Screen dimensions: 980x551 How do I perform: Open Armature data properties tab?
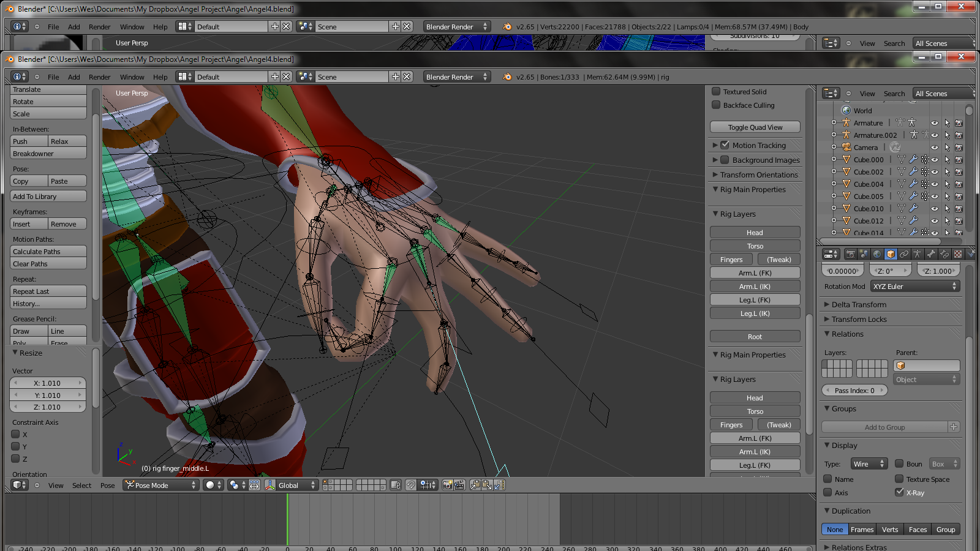[917, 254]
